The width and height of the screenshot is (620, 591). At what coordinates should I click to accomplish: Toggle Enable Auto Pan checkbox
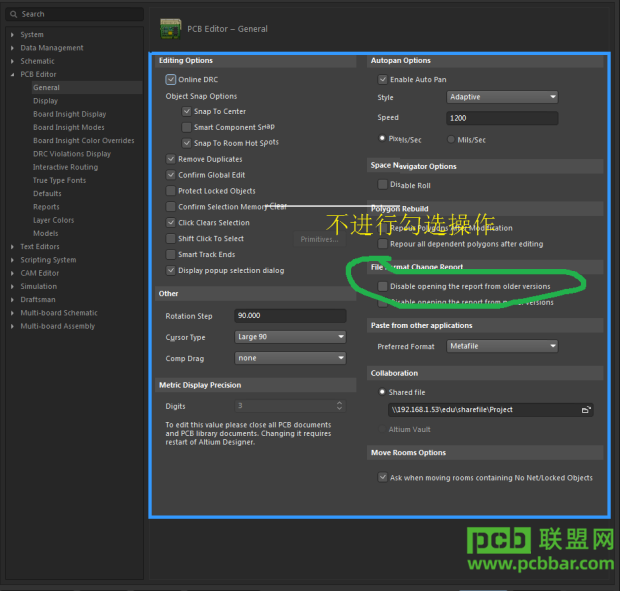coord(382,79)
